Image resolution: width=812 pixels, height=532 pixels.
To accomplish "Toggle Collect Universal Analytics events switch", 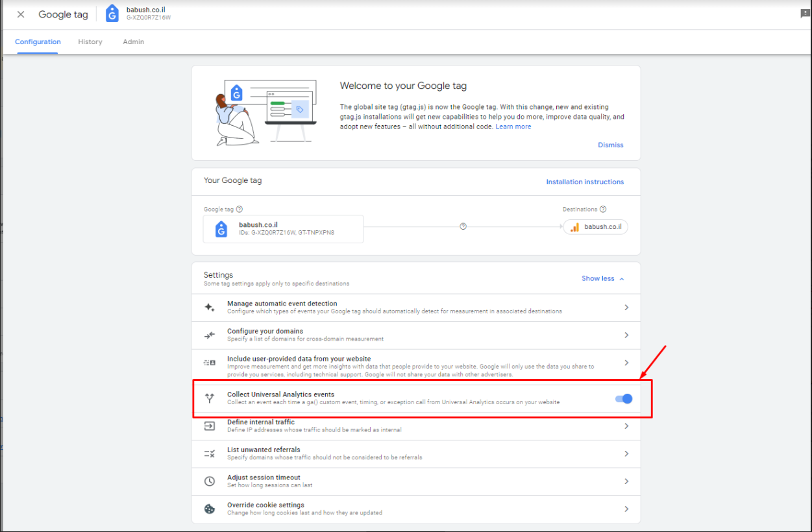I will [x=624, y=398].
